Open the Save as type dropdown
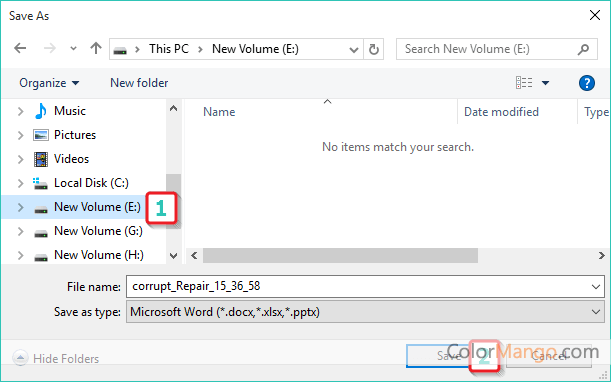The height and width of the screenshot is (382, 611). point(365,312)
